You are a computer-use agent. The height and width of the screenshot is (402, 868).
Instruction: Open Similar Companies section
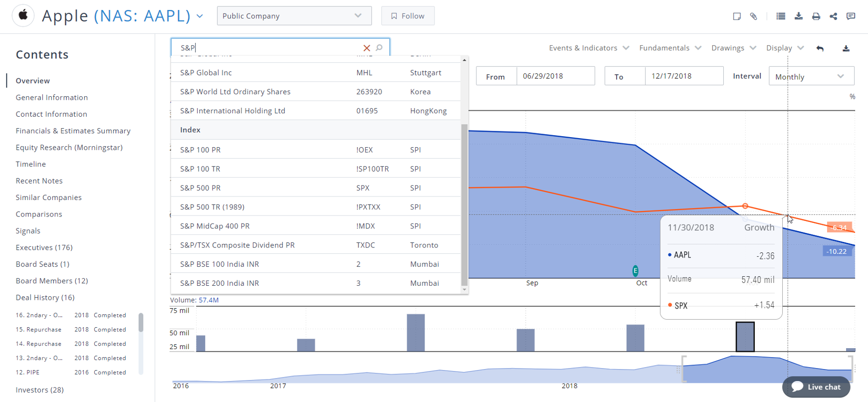coord(49,197)
